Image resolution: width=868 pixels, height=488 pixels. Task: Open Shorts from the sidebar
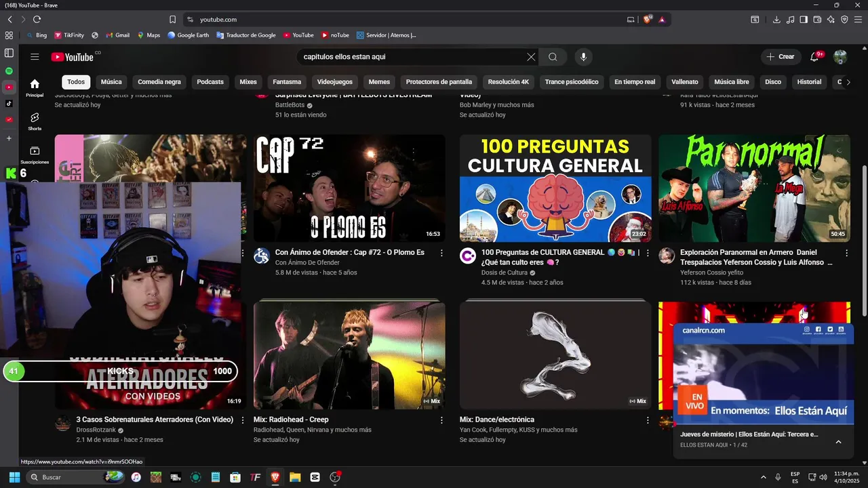[x=35, y=121]
